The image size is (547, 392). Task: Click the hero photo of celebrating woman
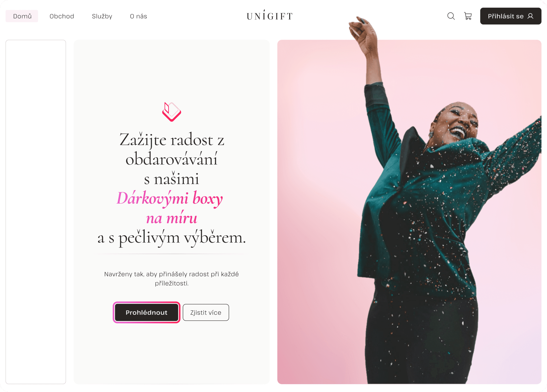[409, 212]
